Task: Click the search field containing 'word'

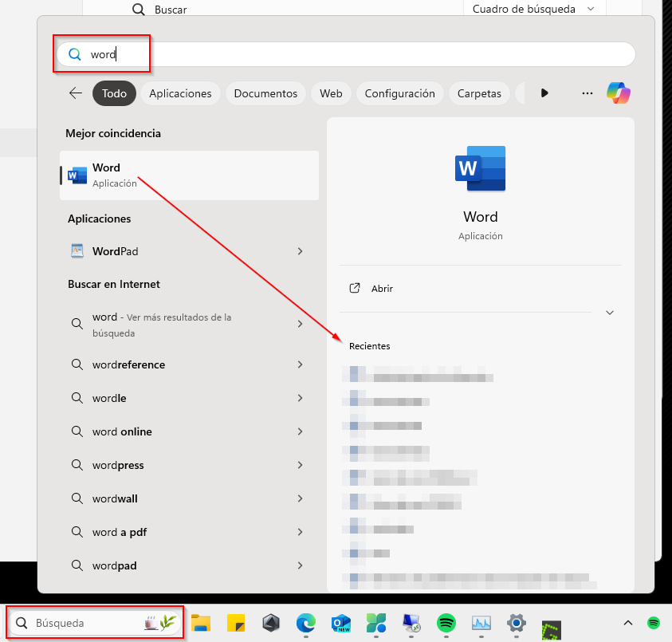Action: tap(346, 54)
